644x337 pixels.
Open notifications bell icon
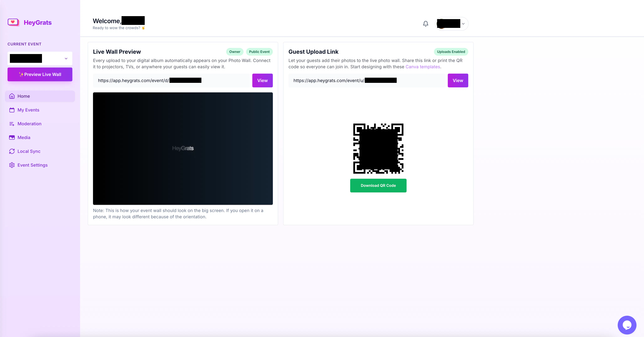[x=426, y=24]
